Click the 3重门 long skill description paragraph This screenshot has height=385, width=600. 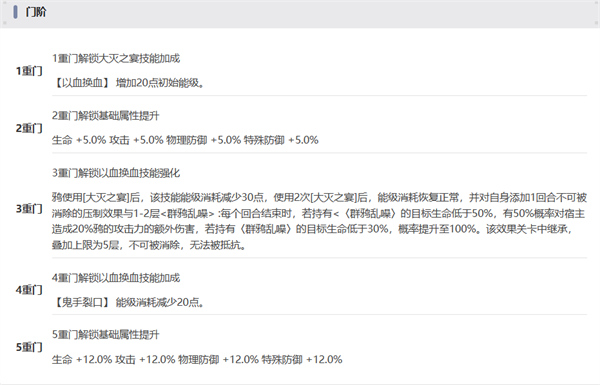click(319, 221)
